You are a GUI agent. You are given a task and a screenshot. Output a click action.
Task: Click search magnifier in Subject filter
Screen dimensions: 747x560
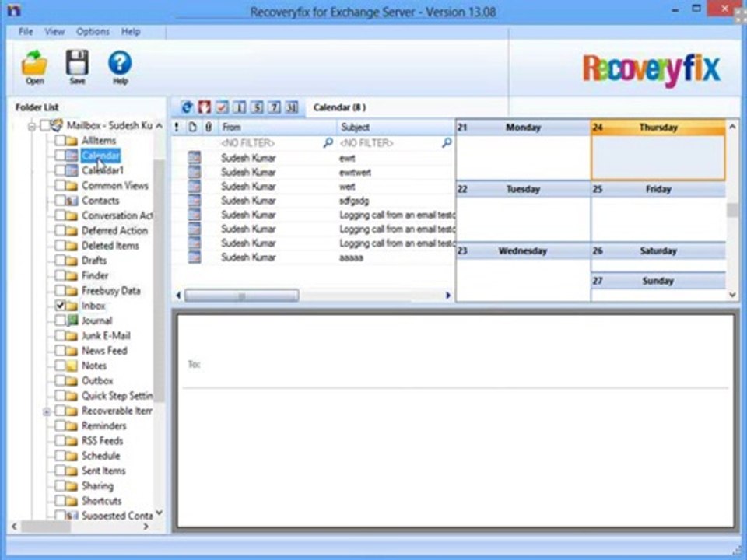(447, 142)
